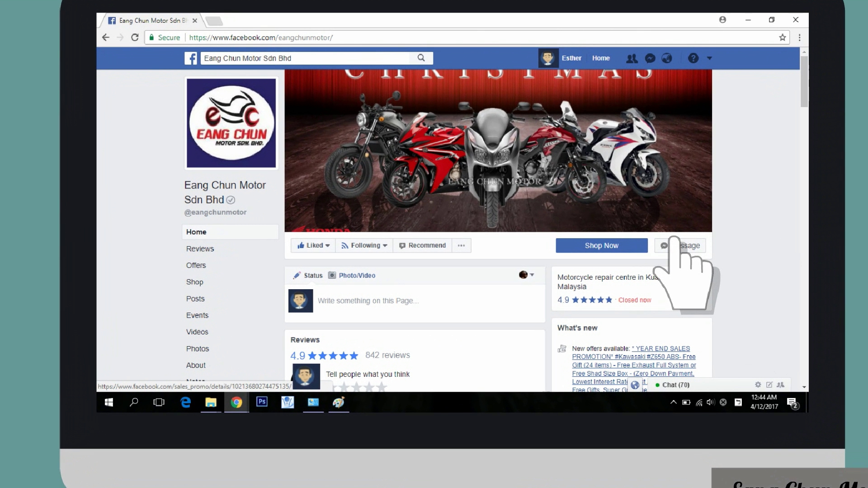Open Chrome menu three dots
This screenshot has width=868, height=488.
pos(799,38)
